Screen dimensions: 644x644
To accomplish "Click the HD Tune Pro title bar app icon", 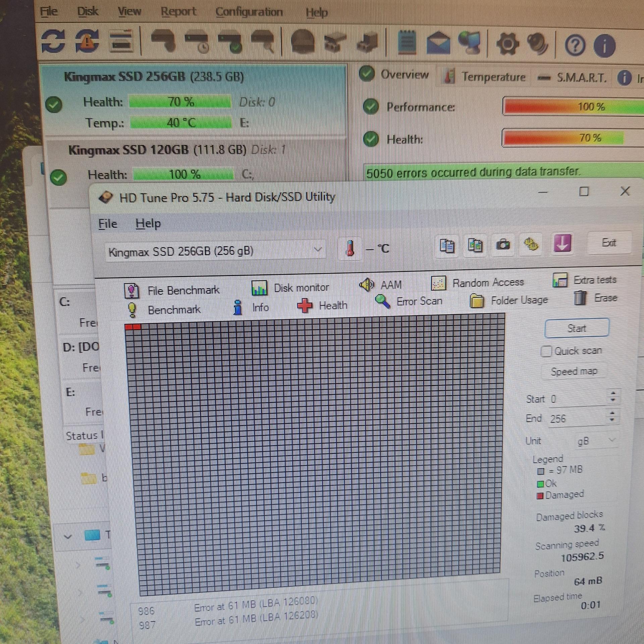I will pyautogui.click(x=106, y=198).
